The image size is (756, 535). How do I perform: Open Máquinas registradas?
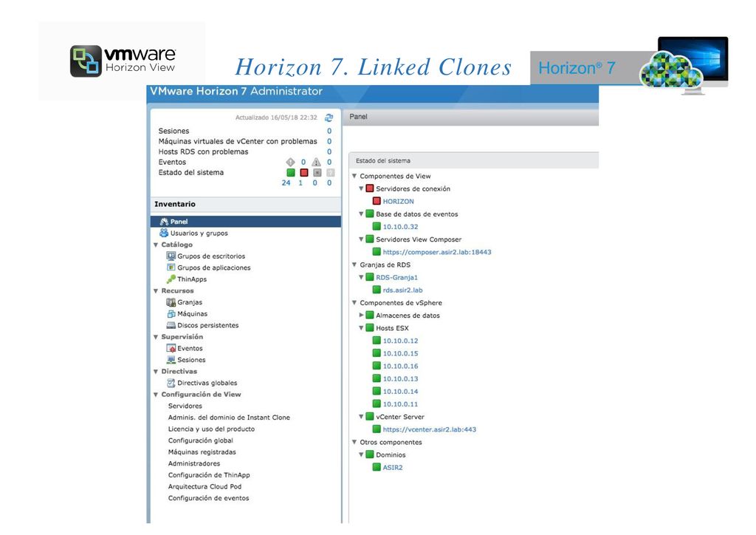click(x=202, y=452)
